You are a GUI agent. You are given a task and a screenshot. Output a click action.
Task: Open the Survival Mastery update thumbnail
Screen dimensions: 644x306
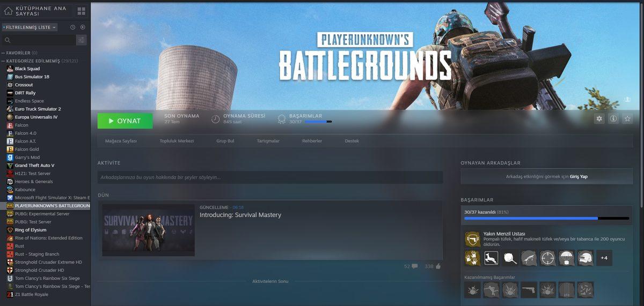pos(149,230)
